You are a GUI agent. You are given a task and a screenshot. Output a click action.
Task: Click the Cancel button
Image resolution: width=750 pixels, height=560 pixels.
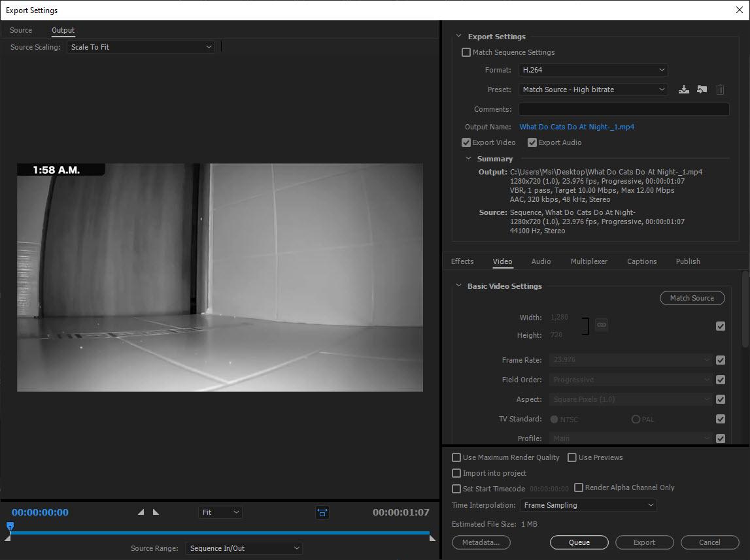pos(710,542)
